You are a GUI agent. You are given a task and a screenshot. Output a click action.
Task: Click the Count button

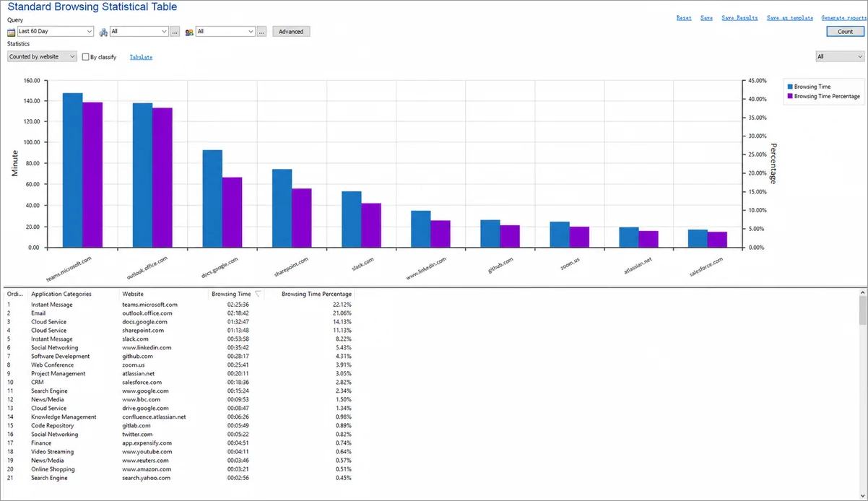(846, 32)
